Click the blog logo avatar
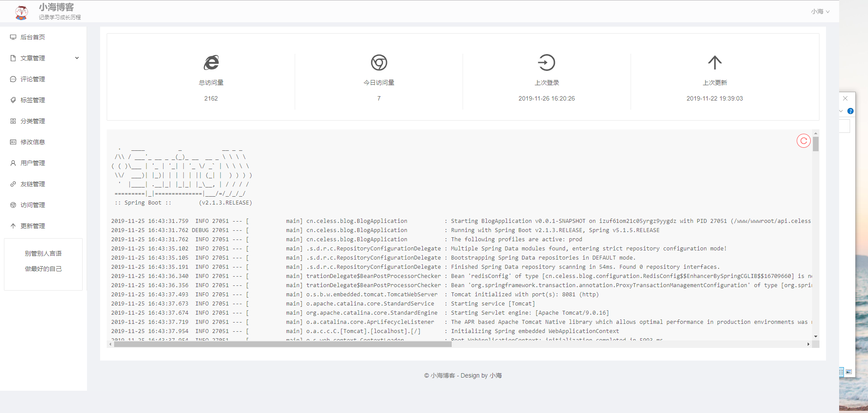The image size is (868, 413). click(x=21, y=12)
